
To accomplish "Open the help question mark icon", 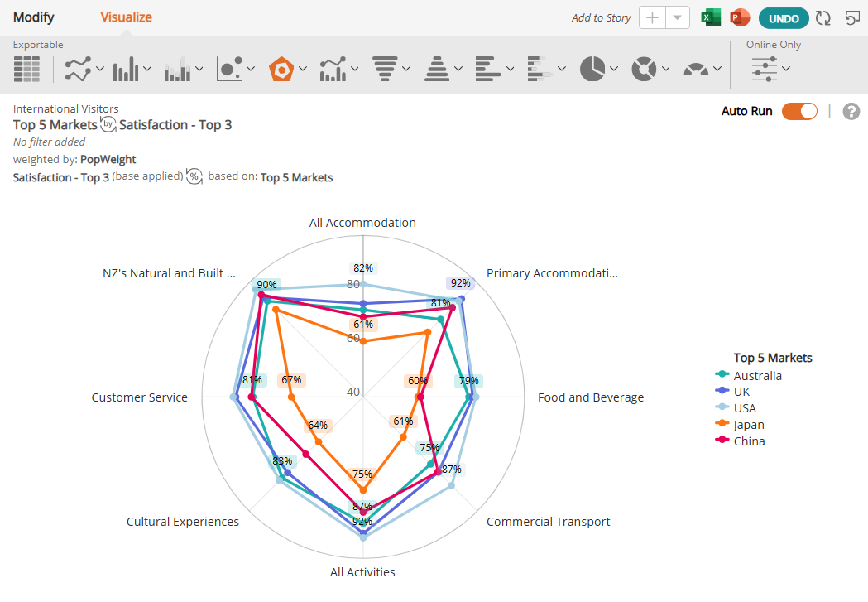I will click(851, 111).
